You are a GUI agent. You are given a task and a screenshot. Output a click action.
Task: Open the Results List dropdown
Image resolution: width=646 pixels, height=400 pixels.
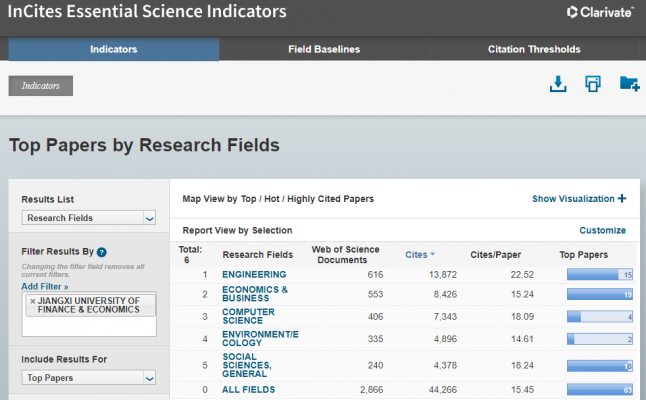[x=90, y=218]
